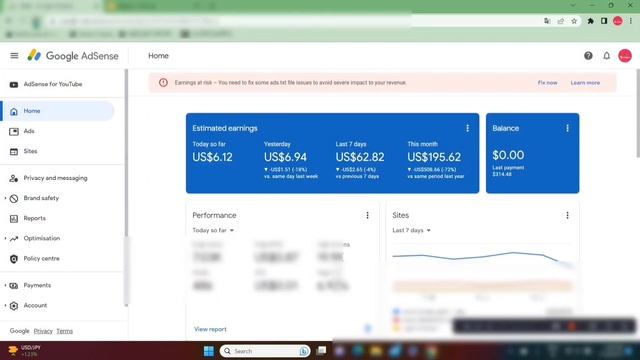The height and width of the screenshot is (360, 640).
Task: Open the USD/JPY taskbar widget
Action: 25,351
